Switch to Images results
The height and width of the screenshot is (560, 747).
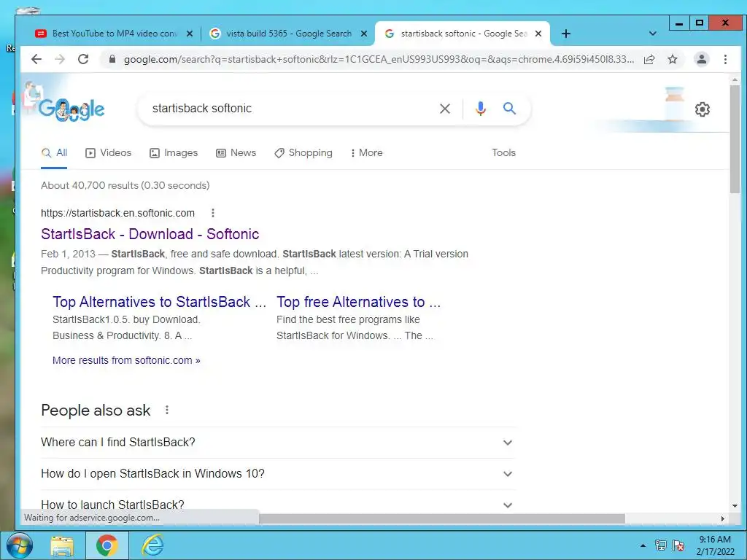pos(174,153)
